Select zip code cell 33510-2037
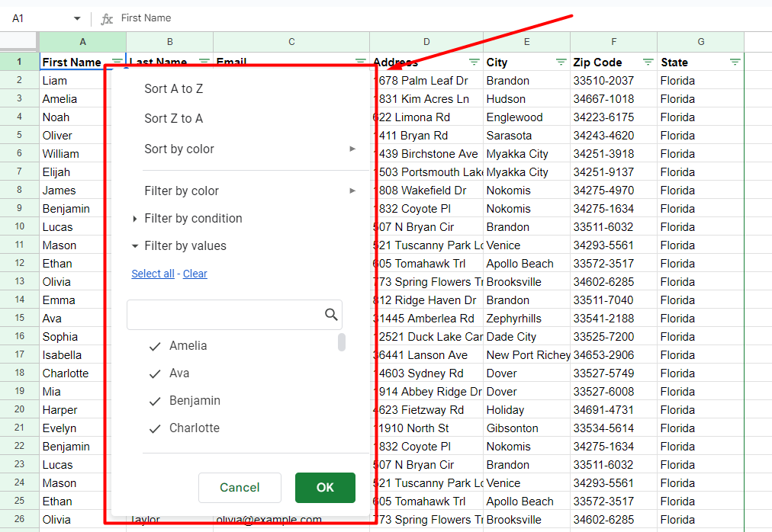The image size is (772, 532). [613, 80]
